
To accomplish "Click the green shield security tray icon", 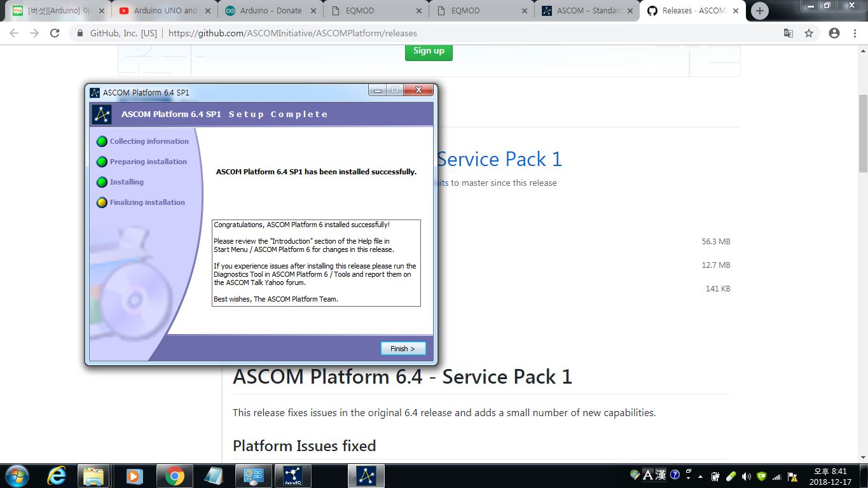I will coord(762,477).
